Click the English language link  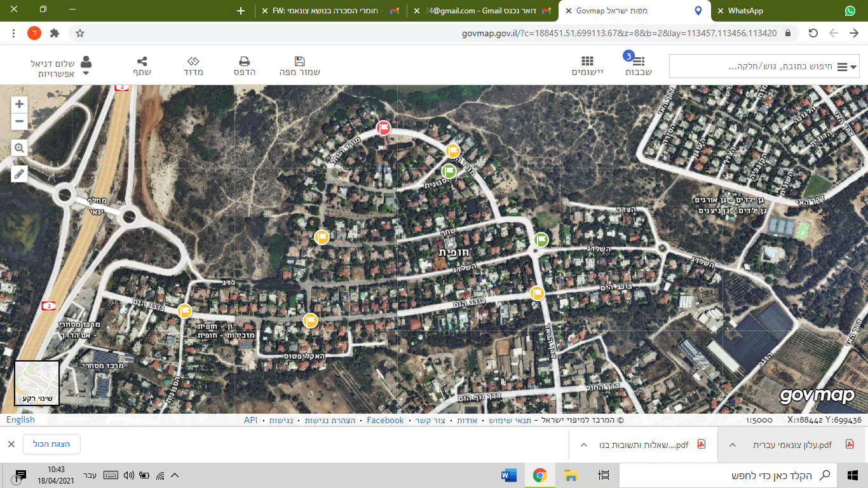point(20,420)
